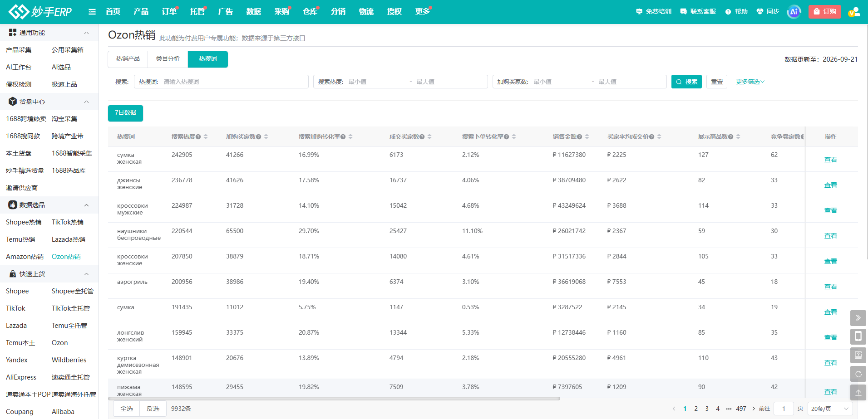The width and height of the screenshot is (868, 419).
Task: Open Wildberries in the sidebar
Action: [69, 360]
